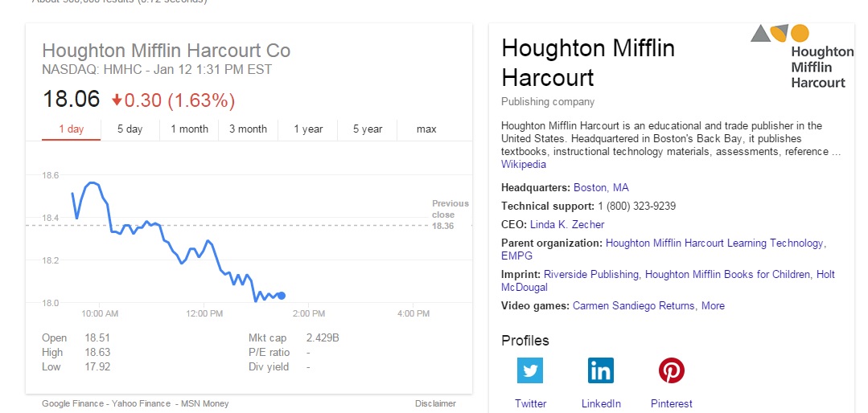Show the 1 year chart range

tap(308, 129)
